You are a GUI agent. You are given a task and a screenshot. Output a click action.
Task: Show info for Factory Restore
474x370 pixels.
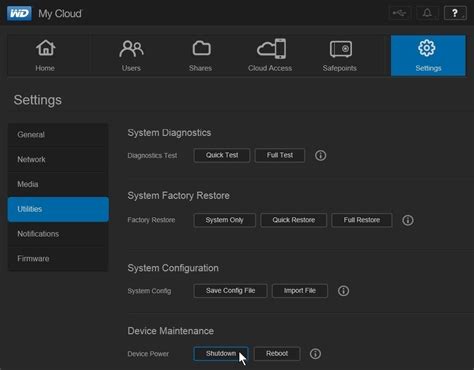click(x=408, y=220)
